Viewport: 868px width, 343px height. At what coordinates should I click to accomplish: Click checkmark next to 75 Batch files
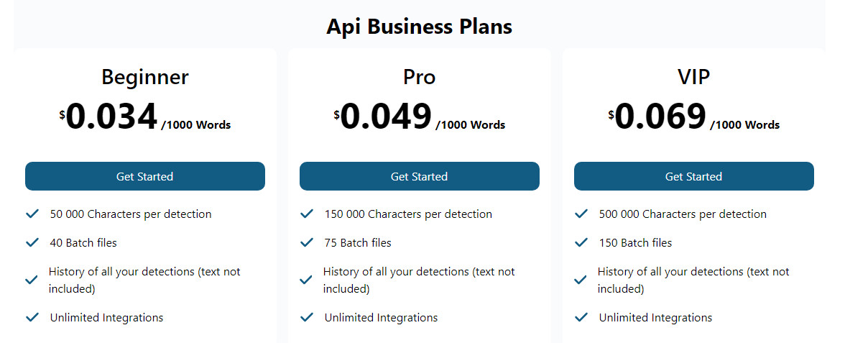point(306,242)
